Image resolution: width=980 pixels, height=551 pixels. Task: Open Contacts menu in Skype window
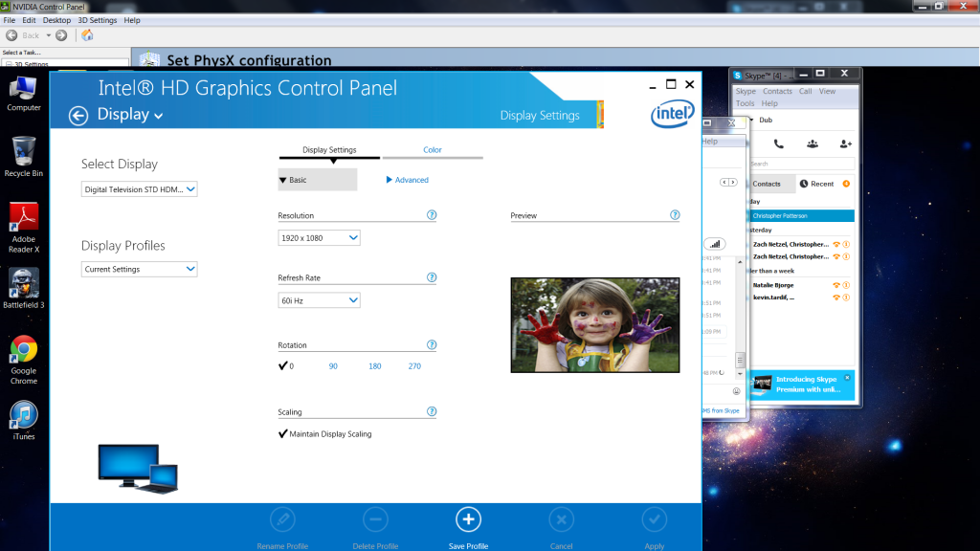[x=777, y=91]
